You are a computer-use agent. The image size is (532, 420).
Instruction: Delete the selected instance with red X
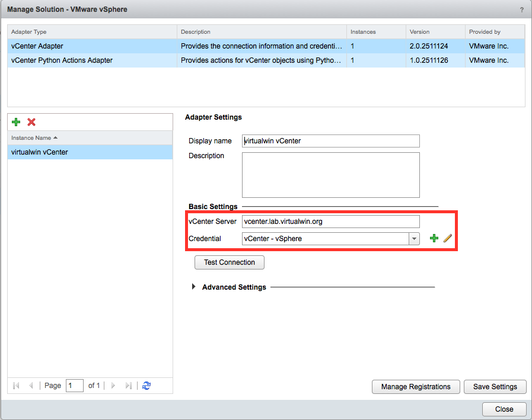pos(31,122)
